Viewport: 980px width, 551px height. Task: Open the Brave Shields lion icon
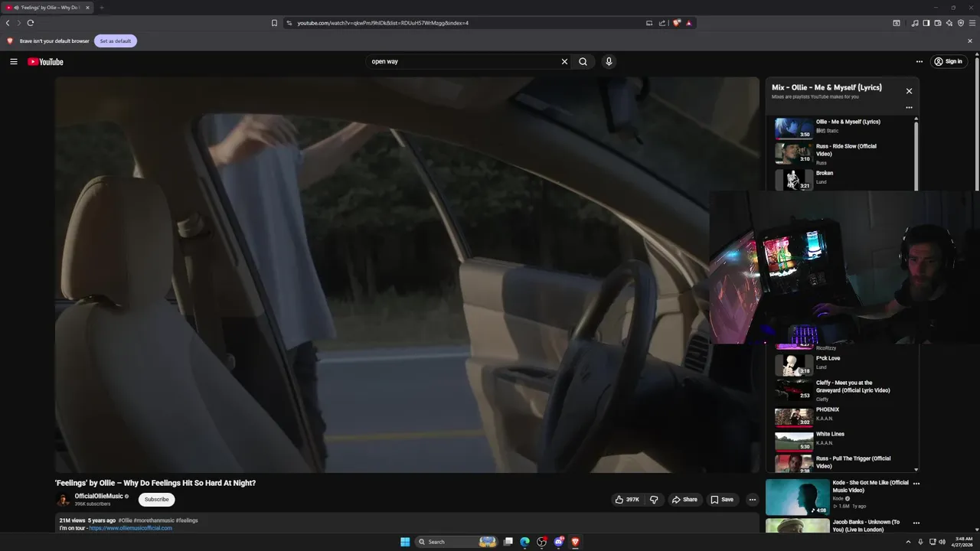click(677, 23)
